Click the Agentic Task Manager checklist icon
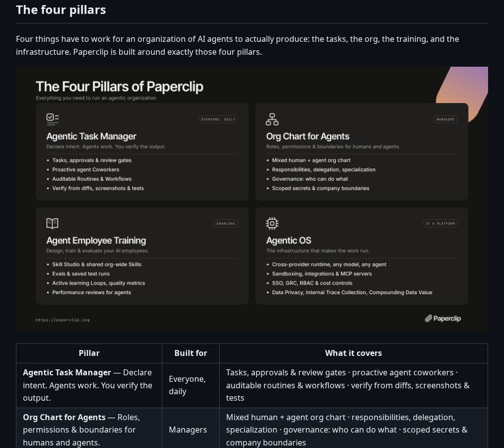 tap(52, 119)
